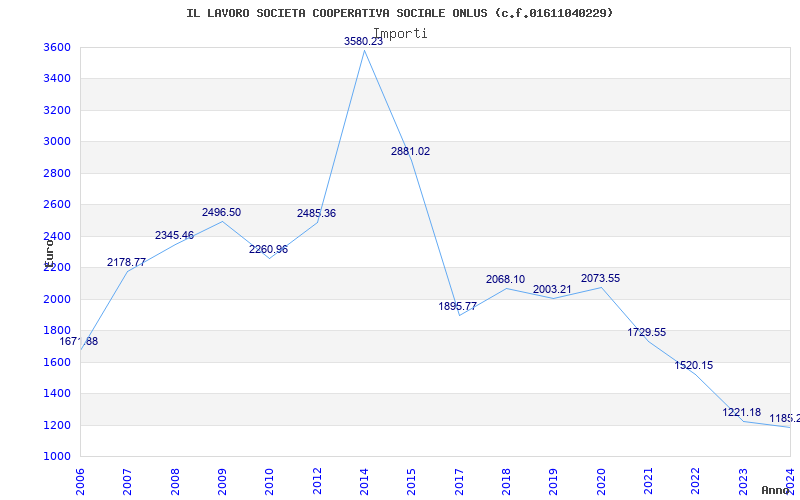This screenshot has width=800, height=500.
Task: Click the 2017 x-axis year label
Action: click(x=459, y=481)
